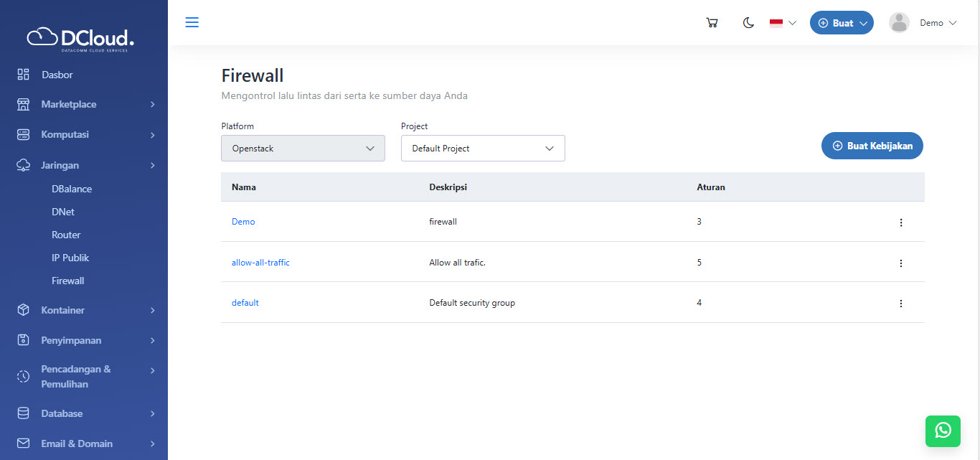Click the DCloud logo
The height and width of the screenshot is (460, 980).
80,38
